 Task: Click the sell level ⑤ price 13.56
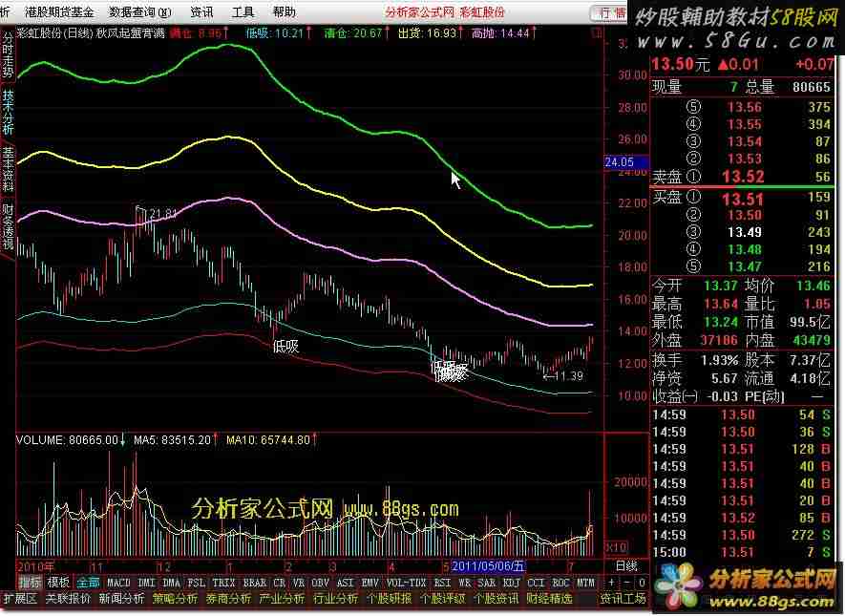pos(745,107)
